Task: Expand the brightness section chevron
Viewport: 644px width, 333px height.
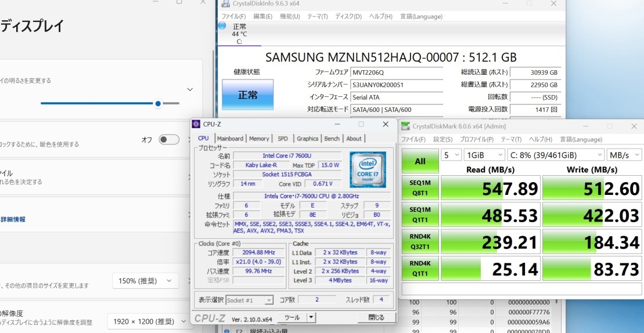Action: click(190, 89)
